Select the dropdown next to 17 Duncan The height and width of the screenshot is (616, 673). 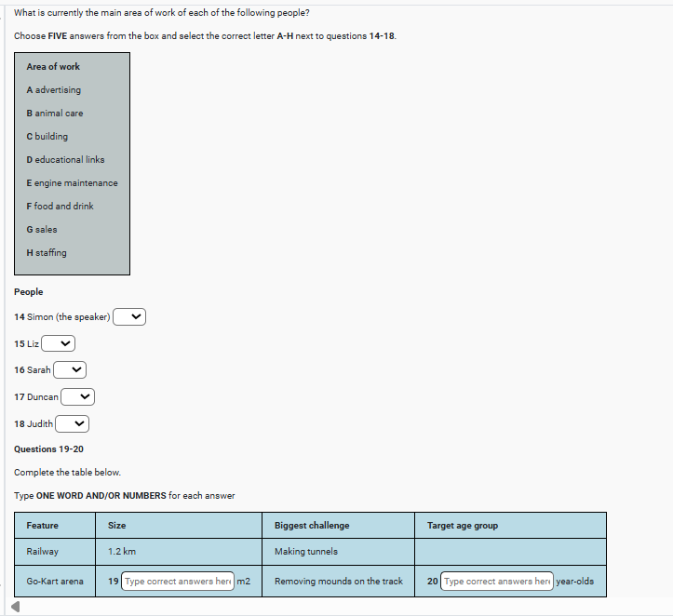[x=77, y=397]
